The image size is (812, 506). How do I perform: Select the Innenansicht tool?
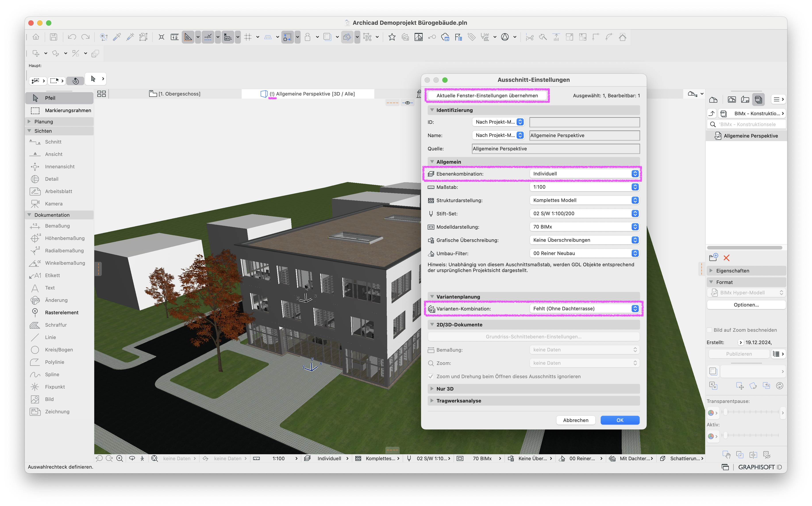(60, 167)
